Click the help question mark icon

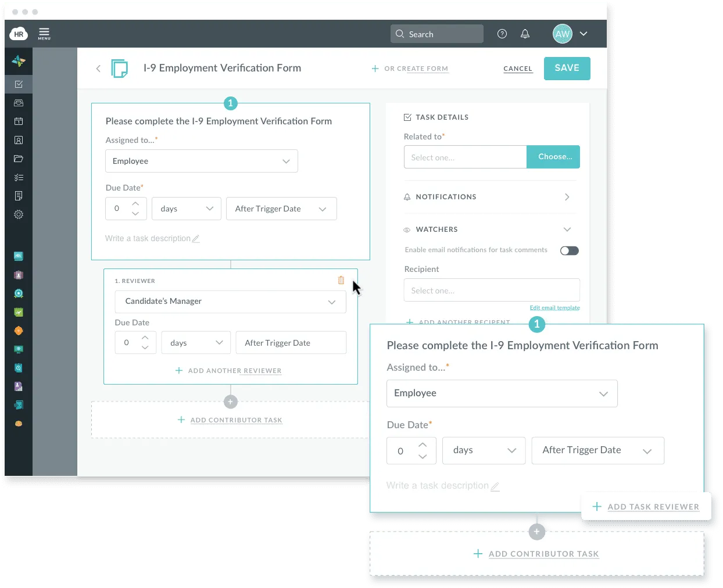(502, 34)
